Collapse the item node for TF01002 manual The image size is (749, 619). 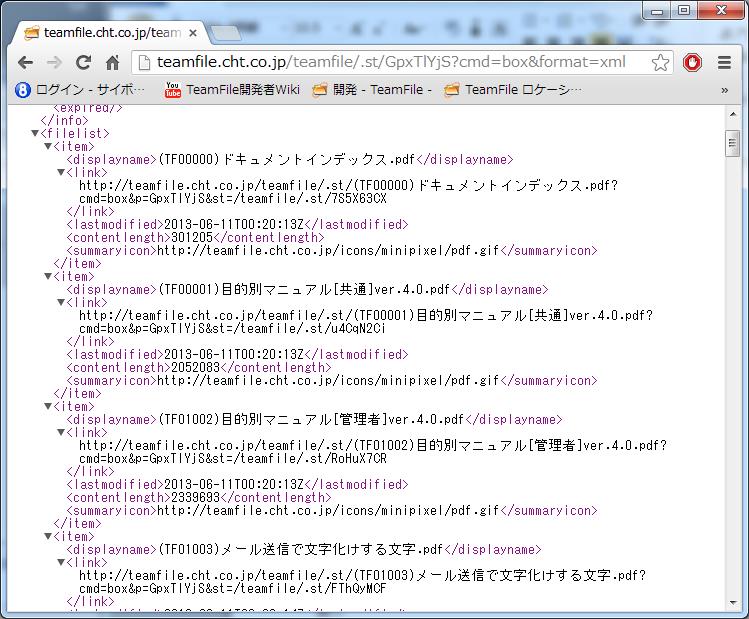(48, 406)
